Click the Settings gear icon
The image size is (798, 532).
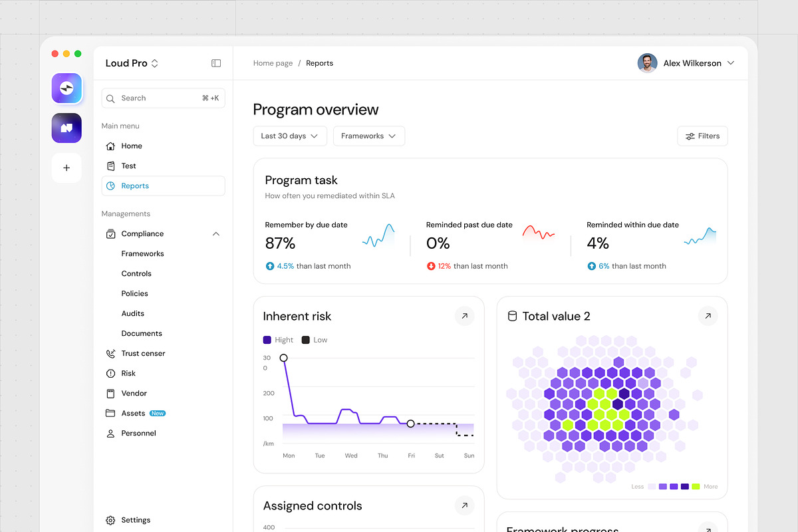point(111,520)
